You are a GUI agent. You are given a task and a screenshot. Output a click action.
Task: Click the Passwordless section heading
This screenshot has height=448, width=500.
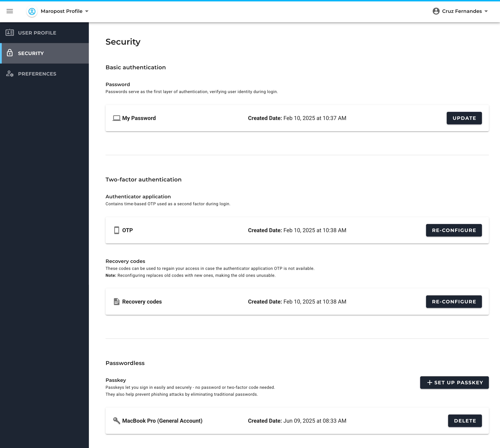[x=125, y=363]
